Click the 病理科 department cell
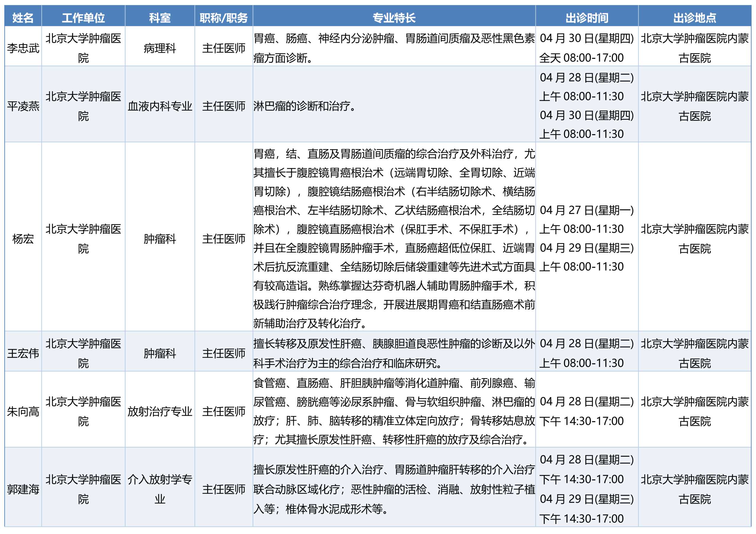Image resolution: width=756 pixels, height=534 pixels. [160, 48]
